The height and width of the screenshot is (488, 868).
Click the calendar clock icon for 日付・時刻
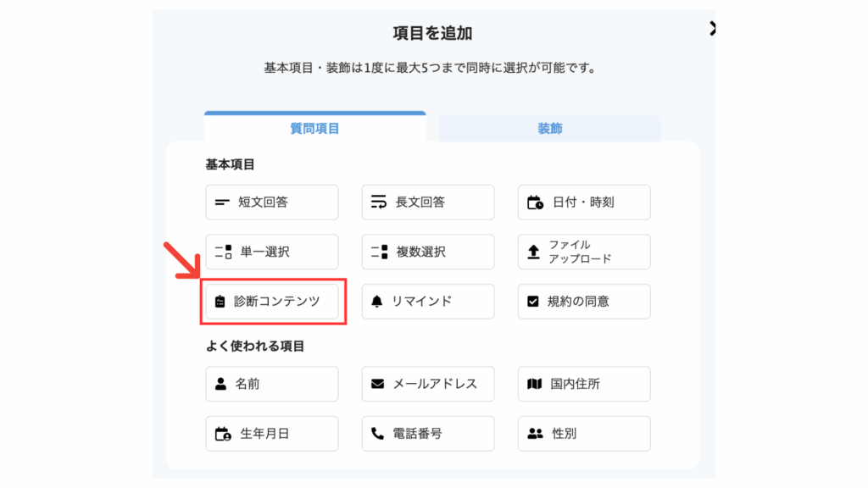[535, 202]
